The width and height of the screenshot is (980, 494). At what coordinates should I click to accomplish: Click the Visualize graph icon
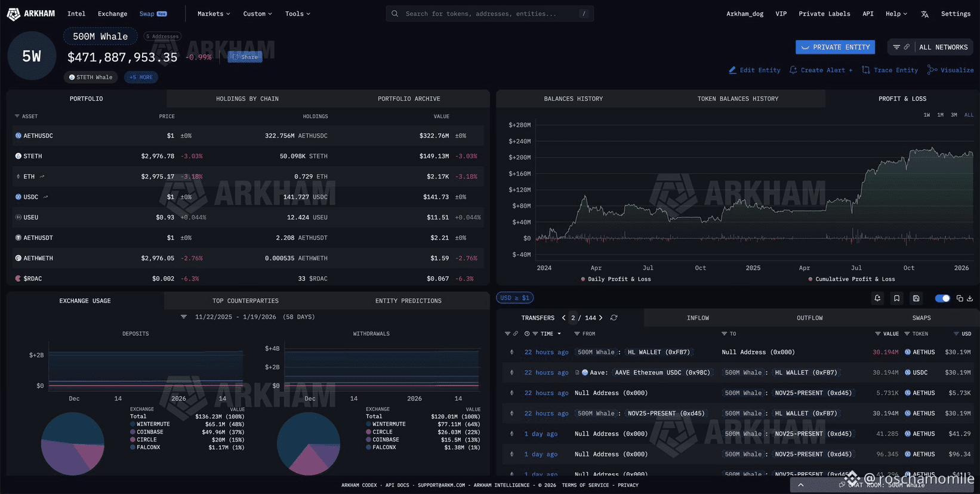click(x=932, y=70)
